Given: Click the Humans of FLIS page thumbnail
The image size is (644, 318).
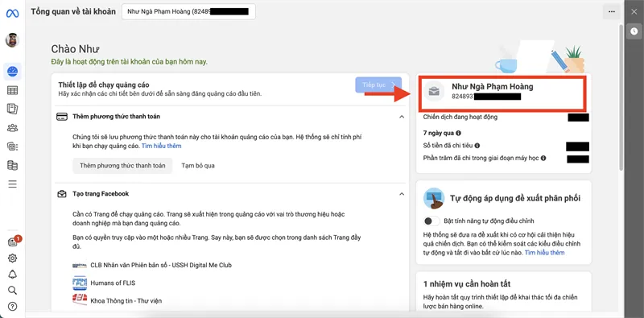Looking at the screenshot, I should [x=79, y=283].
